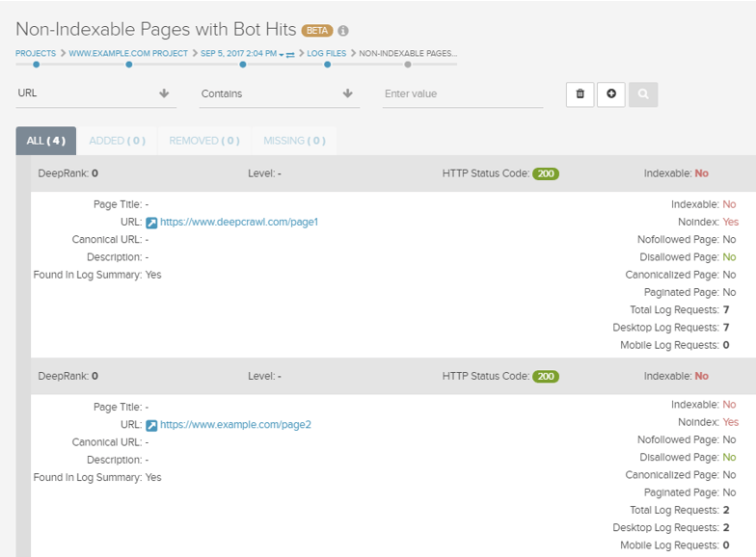Switch to the MISSING (0) tab
The height and width of the screenshot is (557, 756).
point(295,141)
